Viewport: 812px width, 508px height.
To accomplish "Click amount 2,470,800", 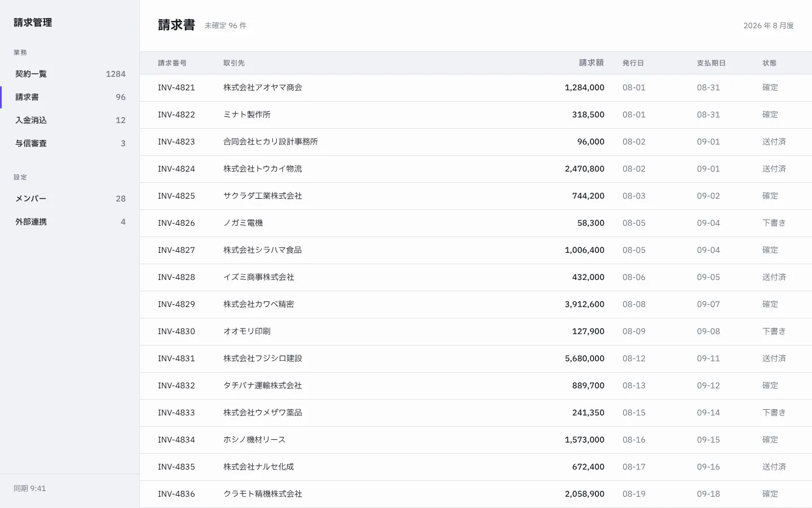I will (x=584, y=169).
